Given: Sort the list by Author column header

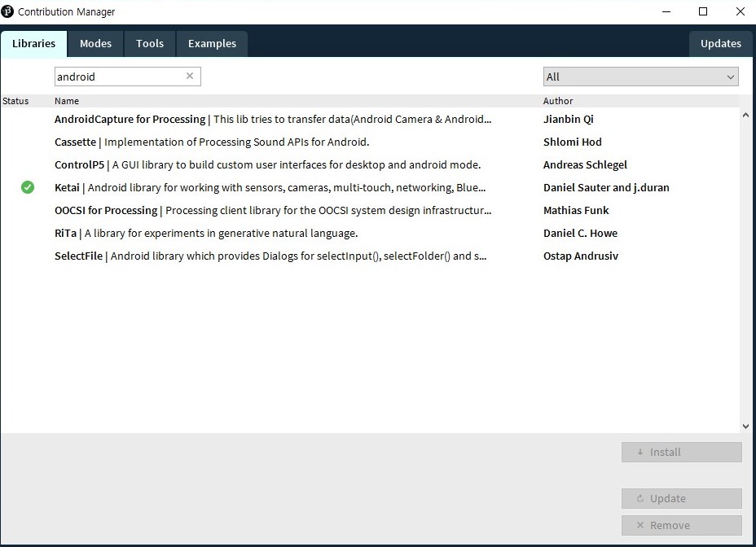Looking at the screenshot, I should click(558, 101).
